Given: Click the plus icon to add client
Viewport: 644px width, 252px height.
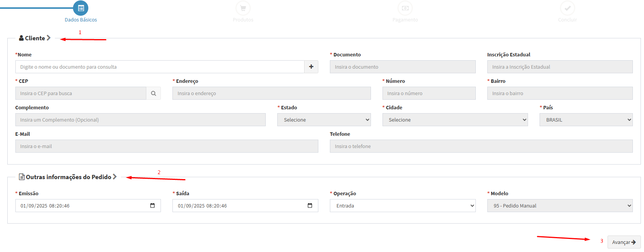Looking at the screenshot, I should click(311, 67).
